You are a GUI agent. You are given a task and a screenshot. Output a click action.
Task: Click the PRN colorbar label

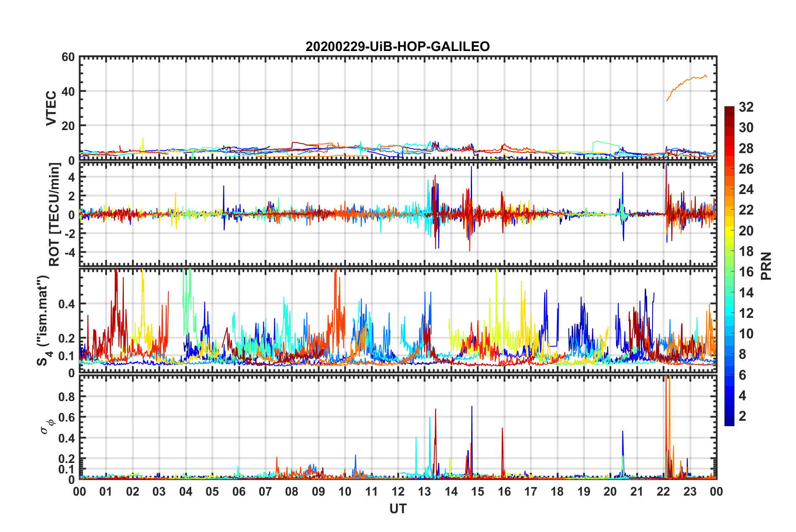(766, 266)
